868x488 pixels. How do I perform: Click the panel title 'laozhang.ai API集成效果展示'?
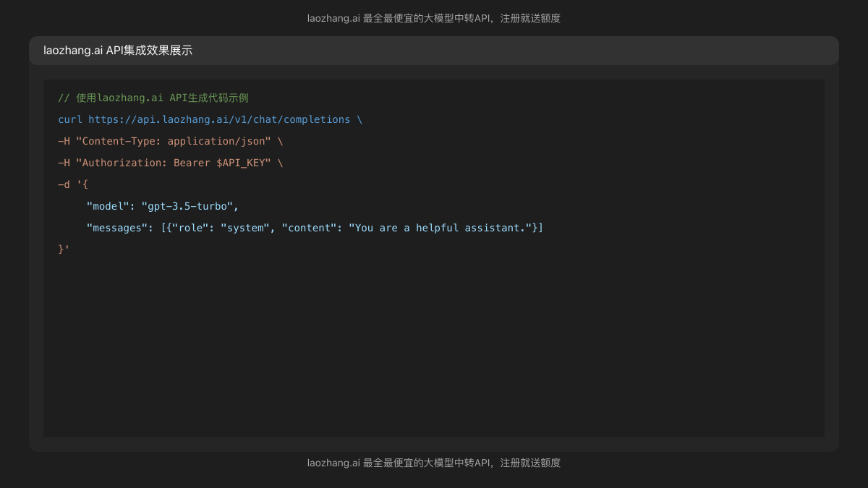click(118, 51)
